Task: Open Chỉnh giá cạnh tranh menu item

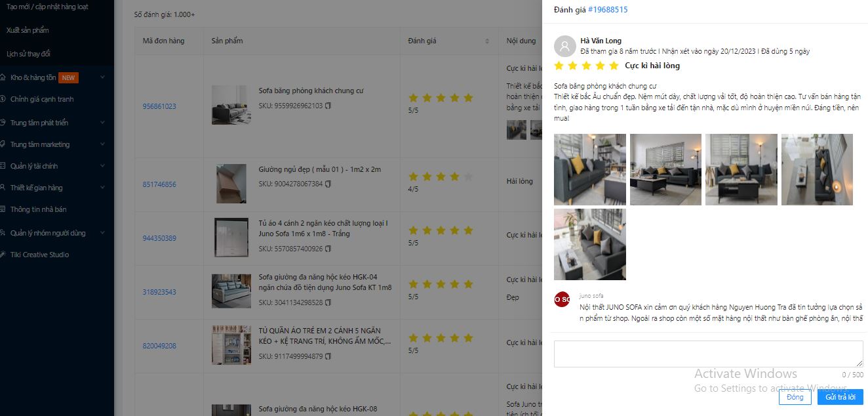Action: (42, 99)
